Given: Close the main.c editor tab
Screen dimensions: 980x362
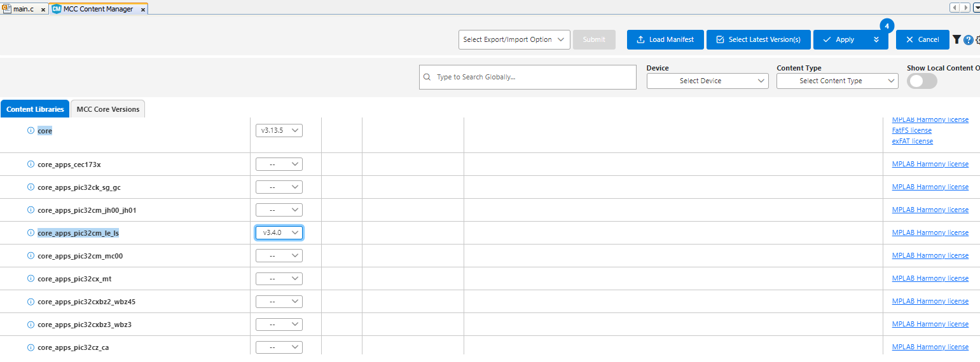Looking at the screenshot, I should (43, 10).
